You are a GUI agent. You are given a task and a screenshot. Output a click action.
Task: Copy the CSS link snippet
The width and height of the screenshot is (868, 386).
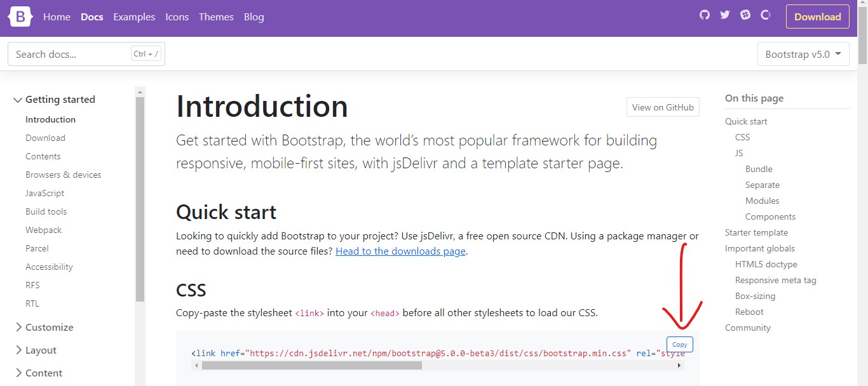[680, 344]
